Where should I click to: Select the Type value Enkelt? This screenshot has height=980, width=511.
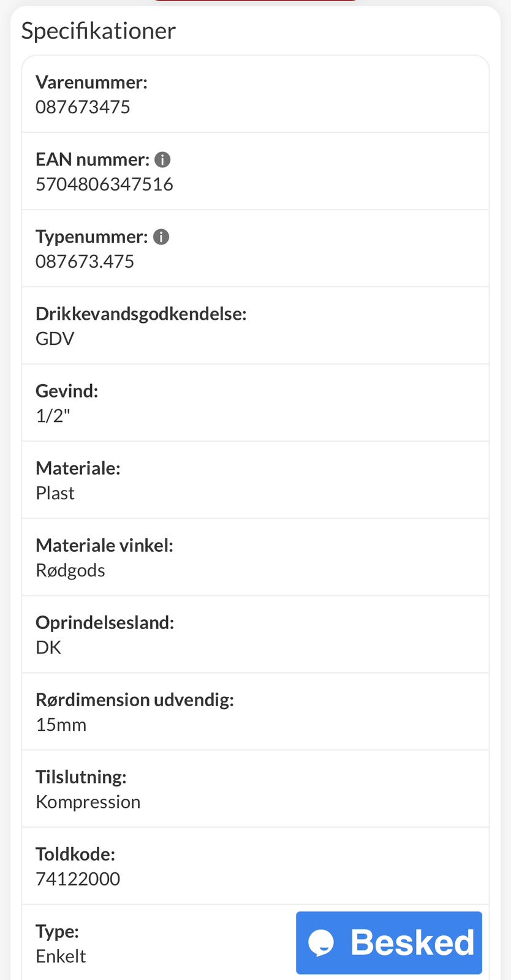[x=61, y=955]
